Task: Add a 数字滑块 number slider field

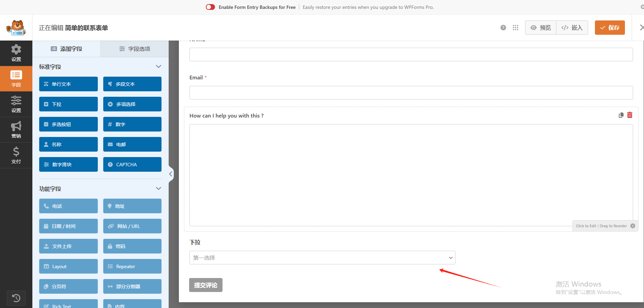Action: point(68,165)
